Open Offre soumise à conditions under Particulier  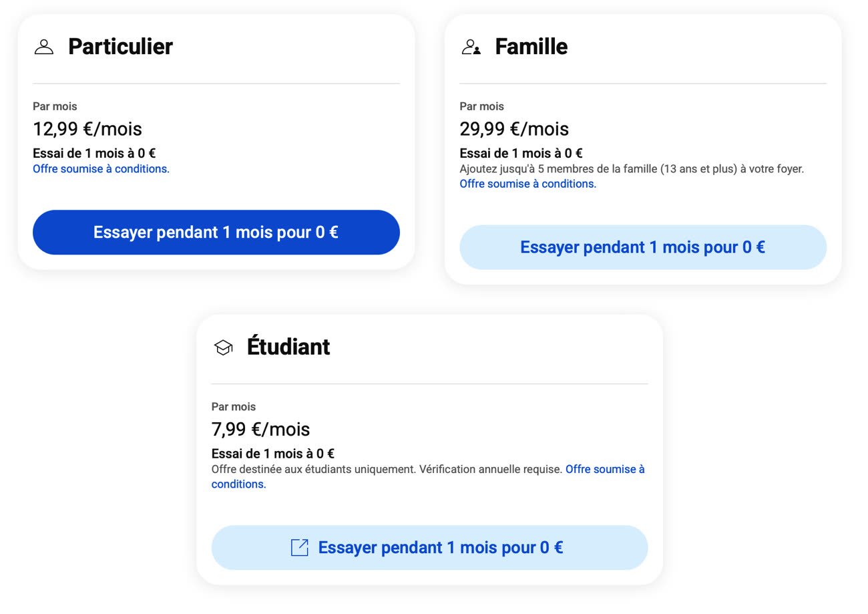pyautogui.click(x=101, y=169)
